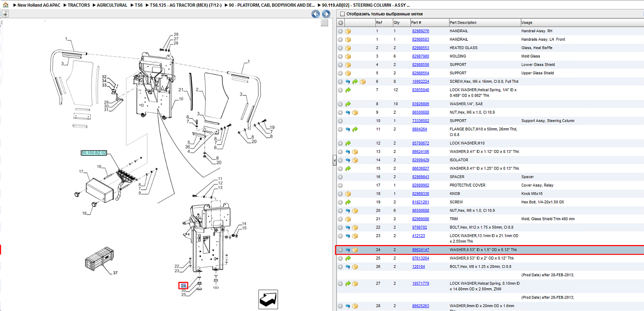Click the green arrow icon for part 83926806

[x=348, y=104]
